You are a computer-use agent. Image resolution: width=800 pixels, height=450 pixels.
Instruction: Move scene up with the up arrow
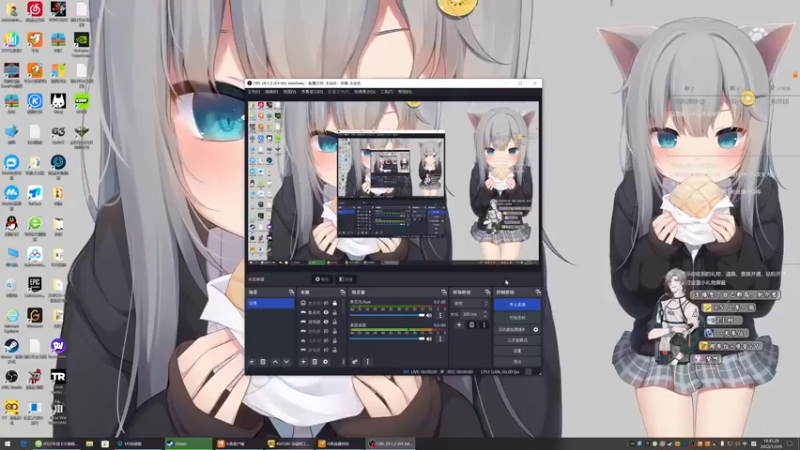pos(275,362)
